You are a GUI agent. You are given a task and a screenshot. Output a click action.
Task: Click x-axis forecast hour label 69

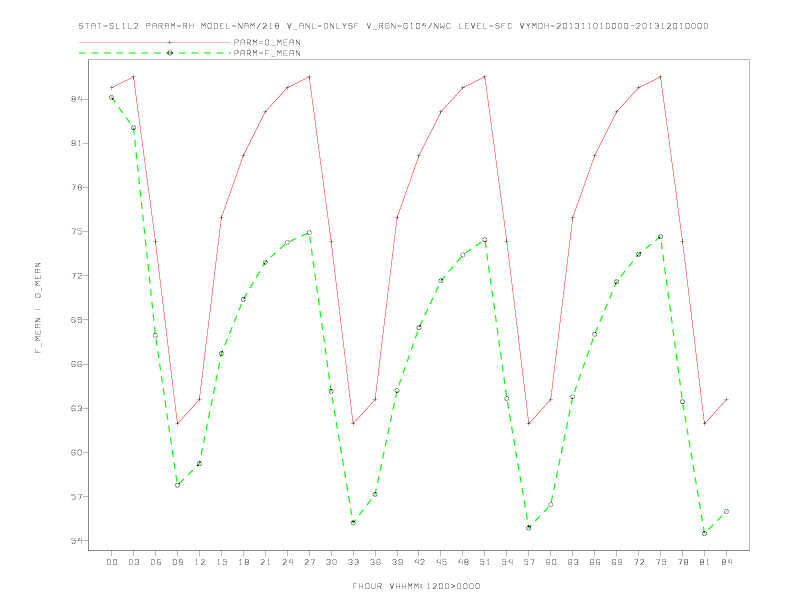coord(617,562)
